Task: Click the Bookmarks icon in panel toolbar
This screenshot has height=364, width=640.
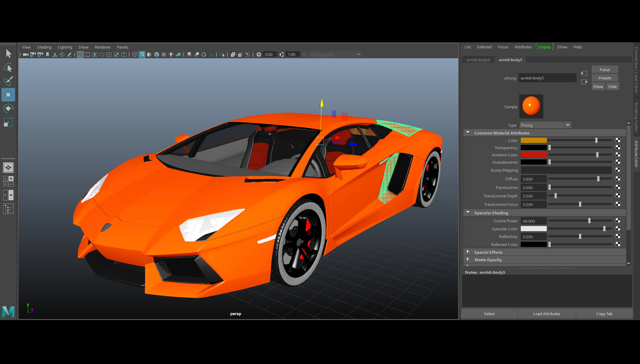Action: (x=47, y=55)
